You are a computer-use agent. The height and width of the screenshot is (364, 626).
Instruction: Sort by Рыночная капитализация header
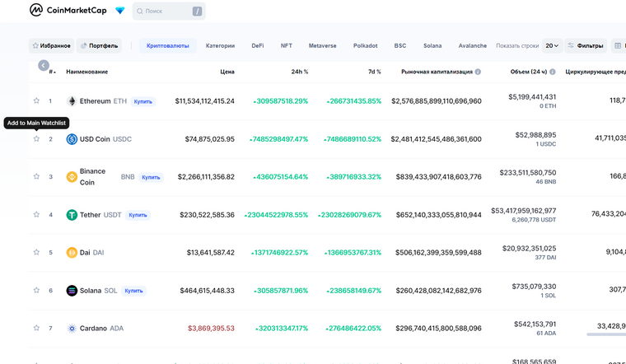(x=437, y=72)
